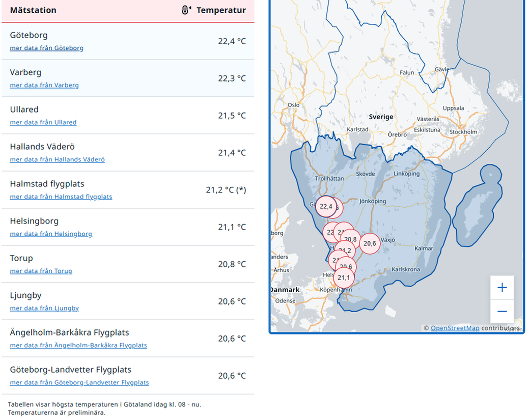The width and height of the screenshot is (532, 418).
Task: Open mer data från Göteborg link
Action: pyautogui.click(x=46, y=48)
